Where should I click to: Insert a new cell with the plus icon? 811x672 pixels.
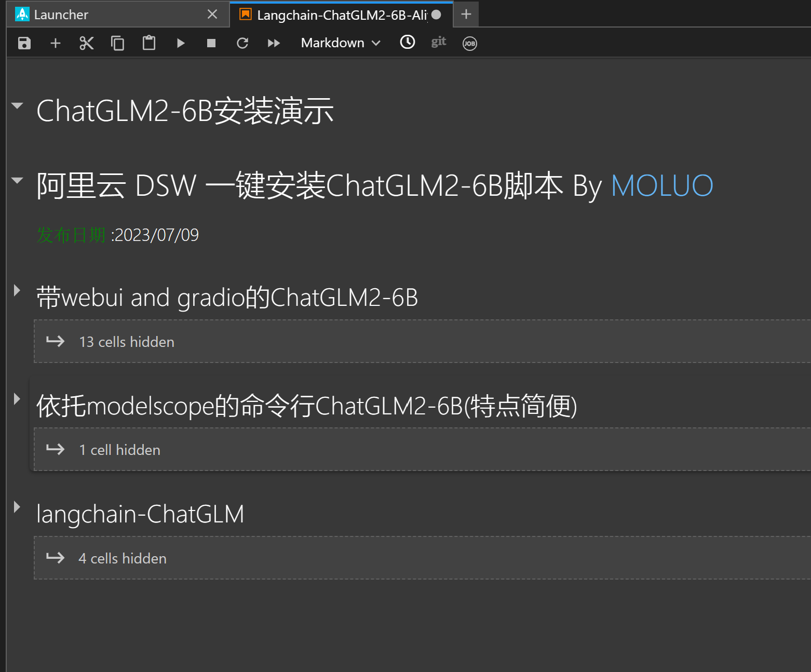[56, 43]
